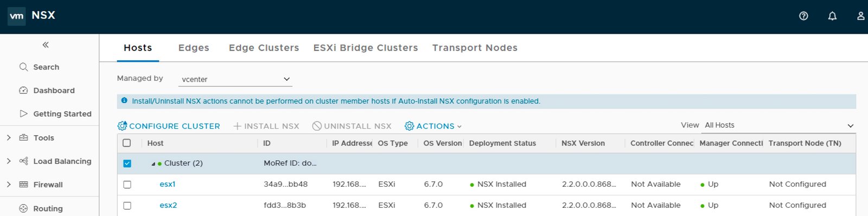Open the notifications bell icon

832,16
